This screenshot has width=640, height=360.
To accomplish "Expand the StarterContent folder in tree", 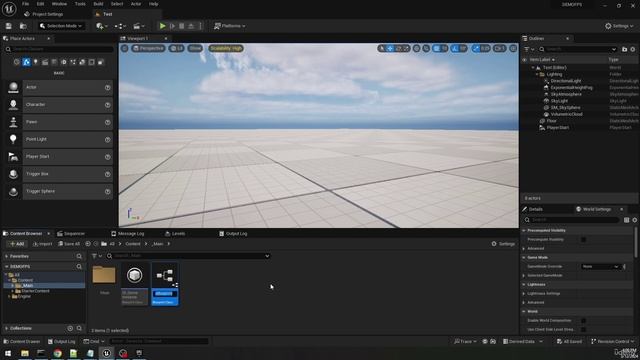I will click(x=13, y=291).
